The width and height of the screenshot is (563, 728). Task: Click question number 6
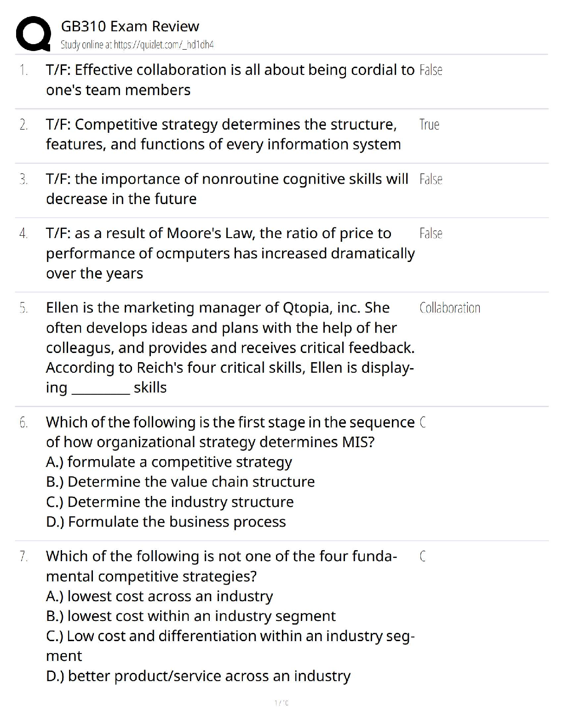(x=23, y=422)
